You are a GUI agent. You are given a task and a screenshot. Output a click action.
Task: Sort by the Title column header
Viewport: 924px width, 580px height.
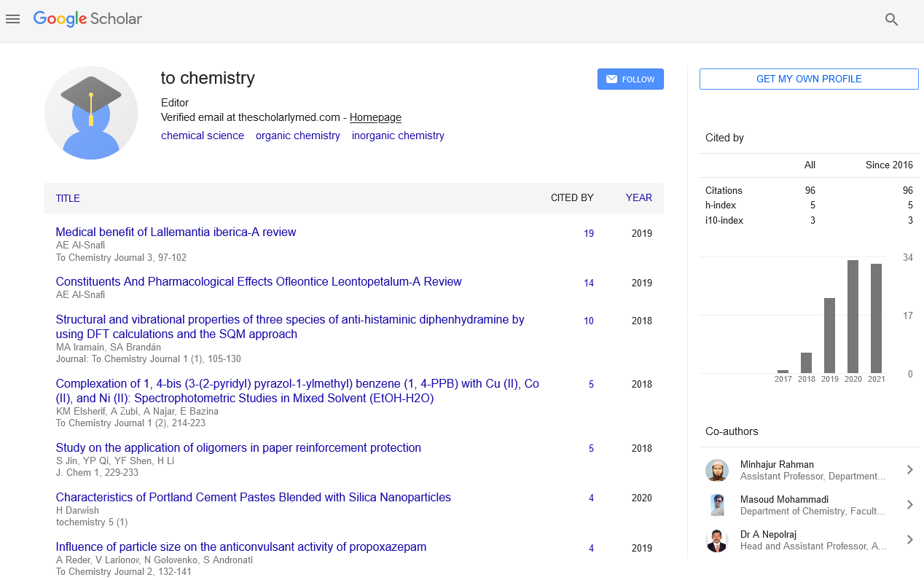(x=68, y=198)
